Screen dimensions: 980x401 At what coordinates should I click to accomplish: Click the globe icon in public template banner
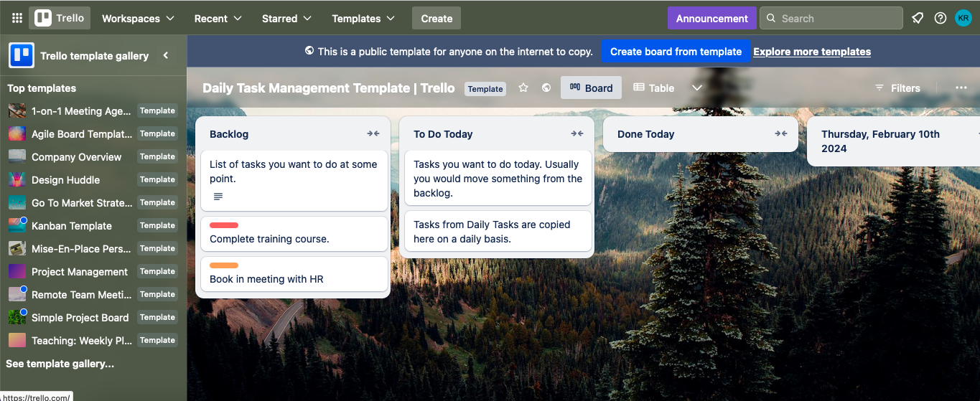tap(309, 51)
